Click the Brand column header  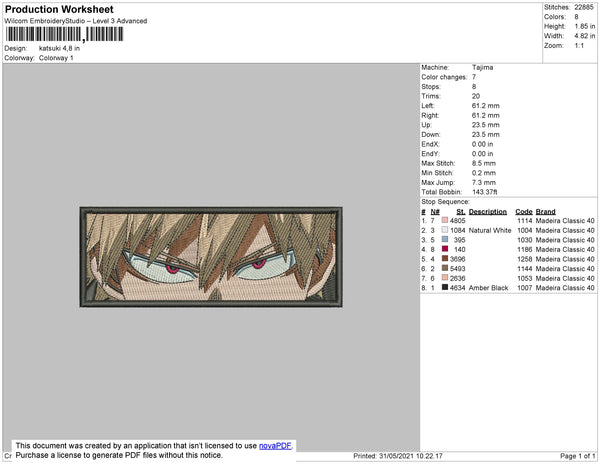click(546, 212)
